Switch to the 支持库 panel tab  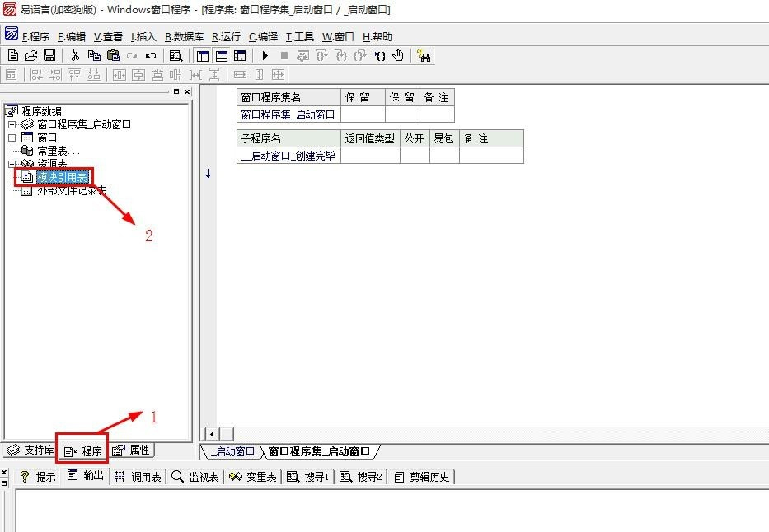tap(30, 450)
